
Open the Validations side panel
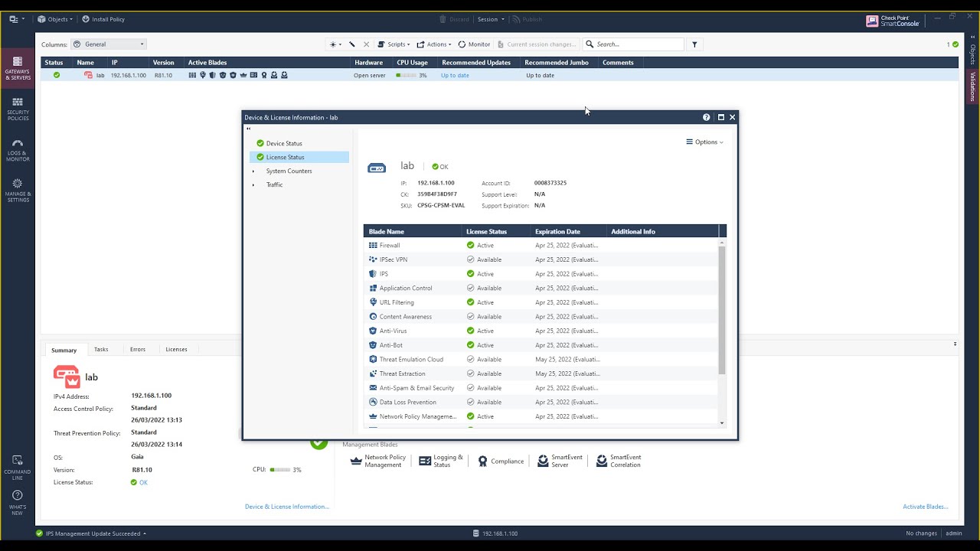(x=972, y=86)
